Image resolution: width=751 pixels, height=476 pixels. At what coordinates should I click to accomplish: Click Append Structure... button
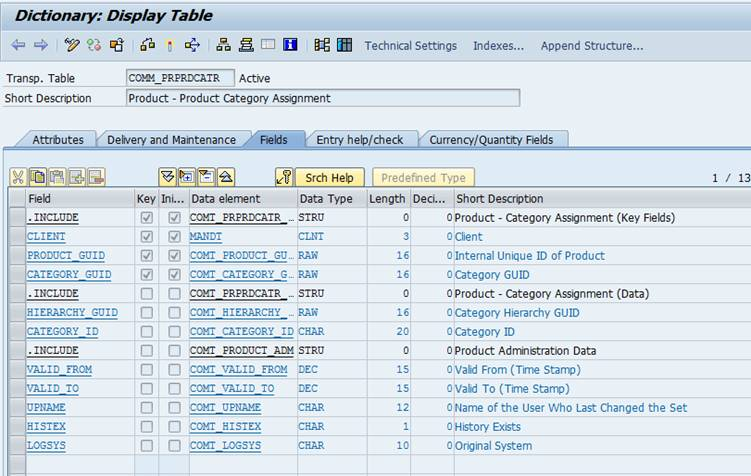[x=592, y=46]
